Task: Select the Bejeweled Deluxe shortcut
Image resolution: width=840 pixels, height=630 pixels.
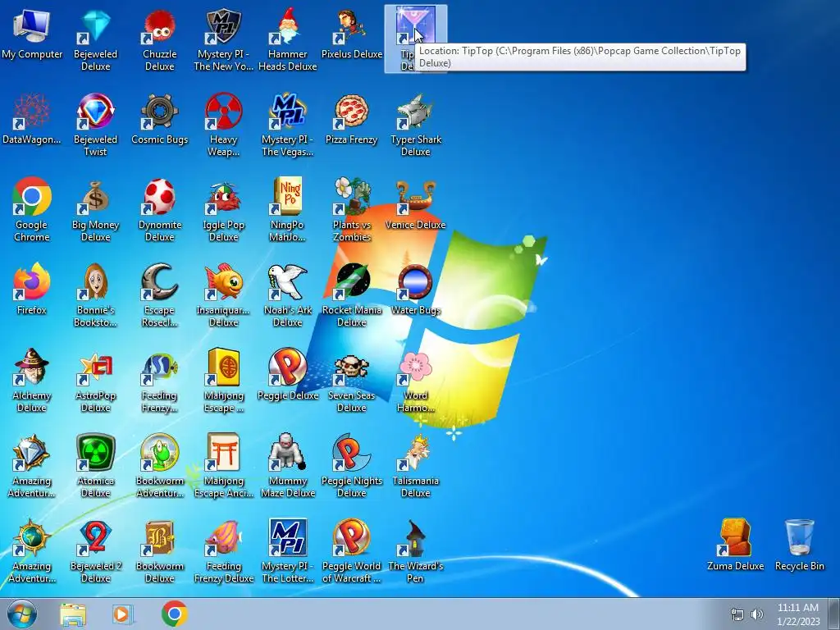Action: pyautogui.click(x=95, y=40)
